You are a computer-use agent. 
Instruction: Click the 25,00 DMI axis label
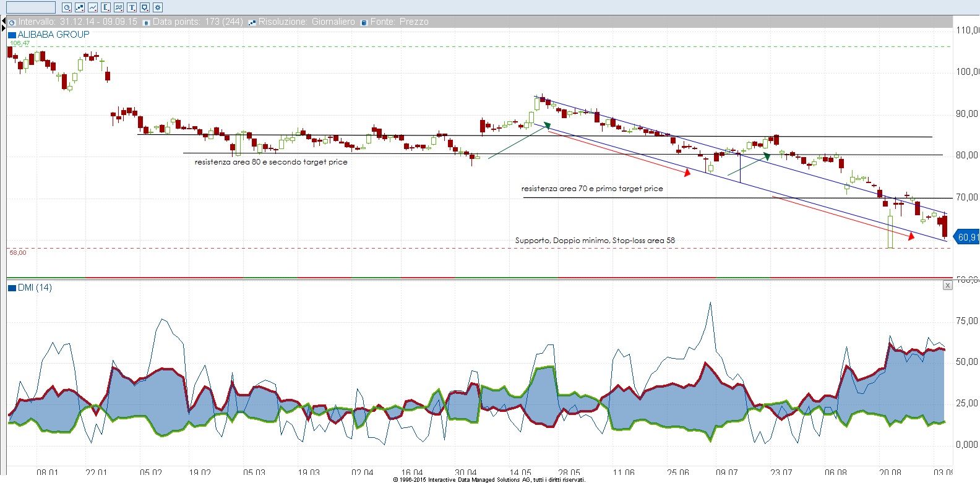967,403
